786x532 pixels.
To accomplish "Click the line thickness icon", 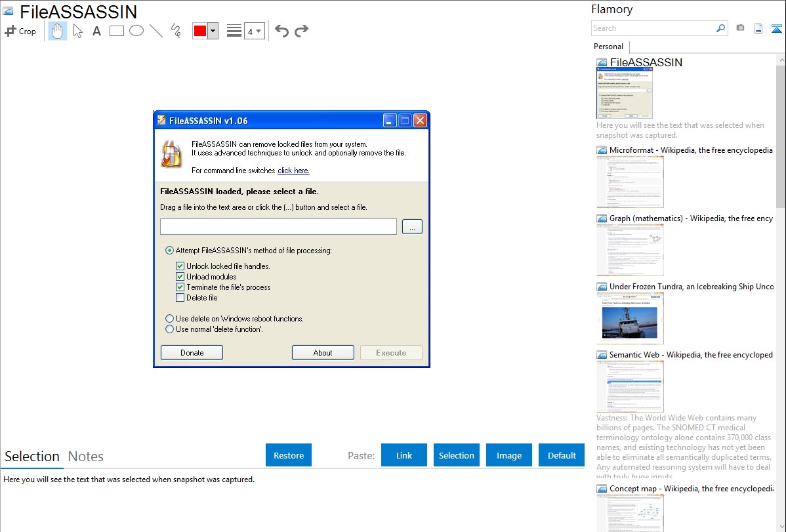I will pyautogui.click(x=234, y=31).
